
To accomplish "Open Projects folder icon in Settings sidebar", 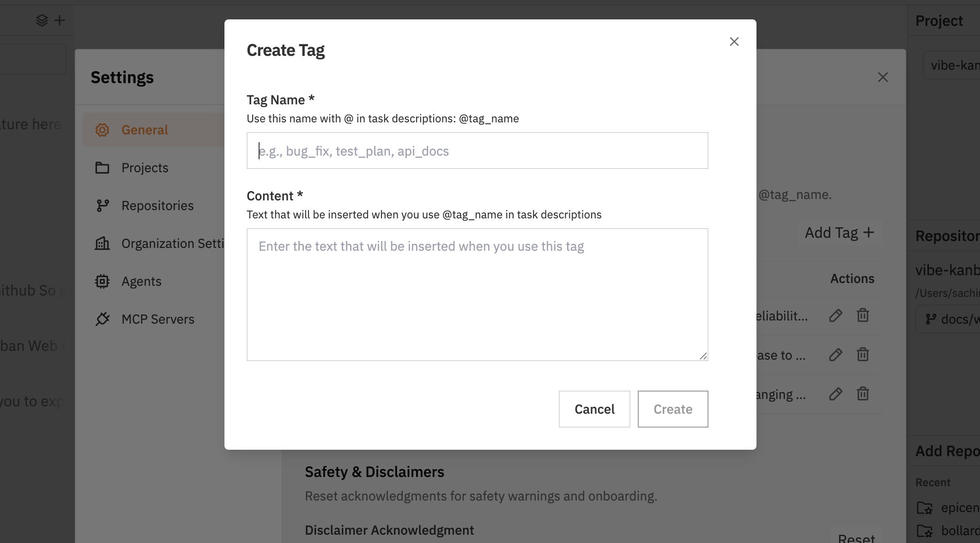I will pos(103,168).
